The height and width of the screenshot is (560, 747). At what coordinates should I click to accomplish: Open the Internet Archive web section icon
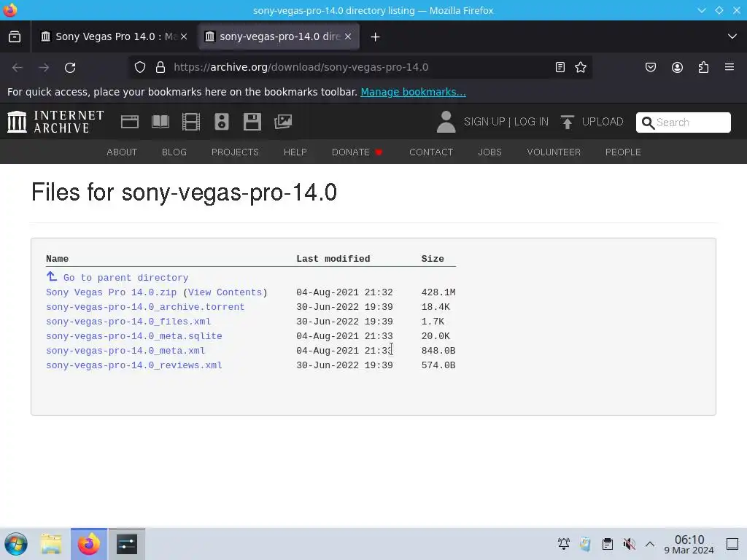click(130, 122)
